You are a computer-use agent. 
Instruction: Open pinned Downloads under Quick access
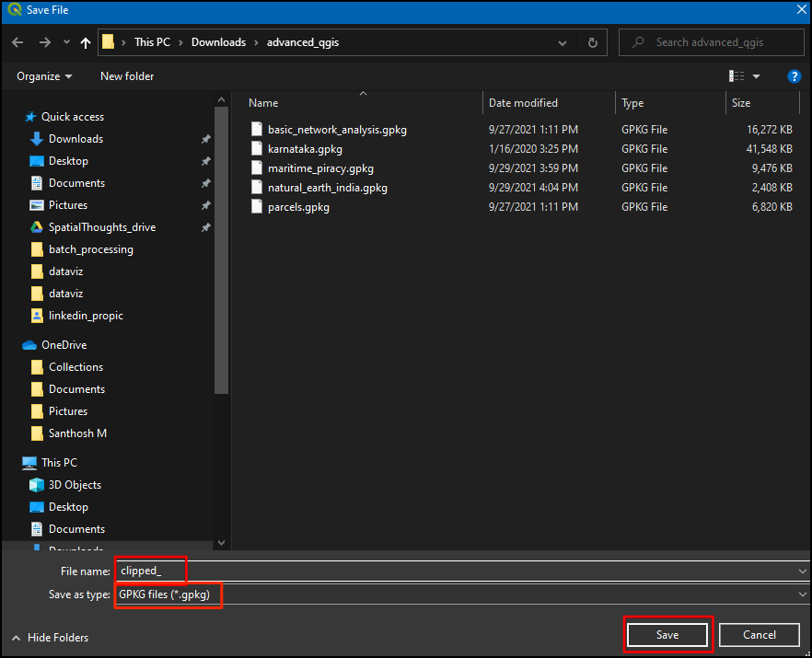point(75,139)
